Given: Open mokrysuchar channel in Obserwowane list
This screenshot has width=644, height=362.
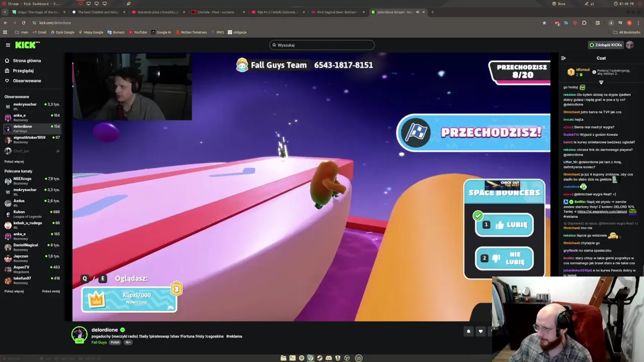Looking at the screenshot, I should coord(32,106).
